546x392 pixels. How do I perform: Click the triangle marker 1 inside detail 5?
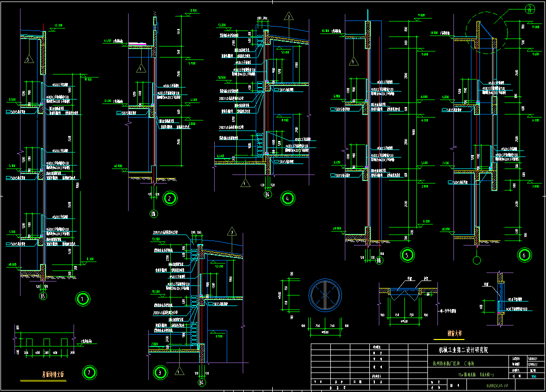[354, 61]
